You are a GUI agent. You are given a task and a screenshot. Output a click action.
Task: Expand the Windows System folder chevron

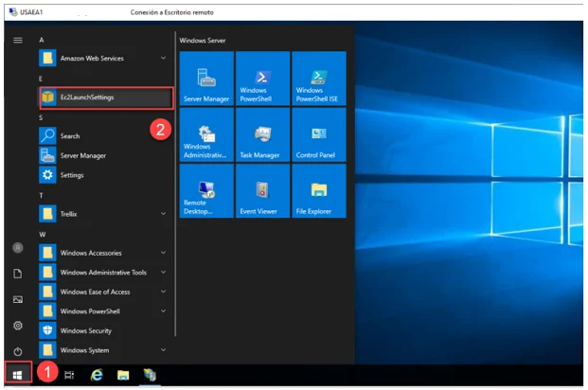tap(164, 349)
